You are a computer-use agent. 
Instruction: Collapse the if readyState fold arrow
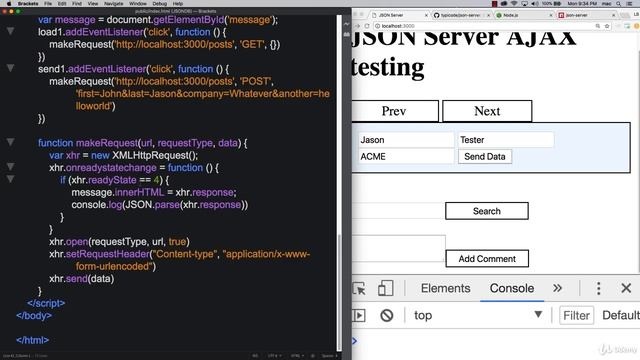coord(11,179)
